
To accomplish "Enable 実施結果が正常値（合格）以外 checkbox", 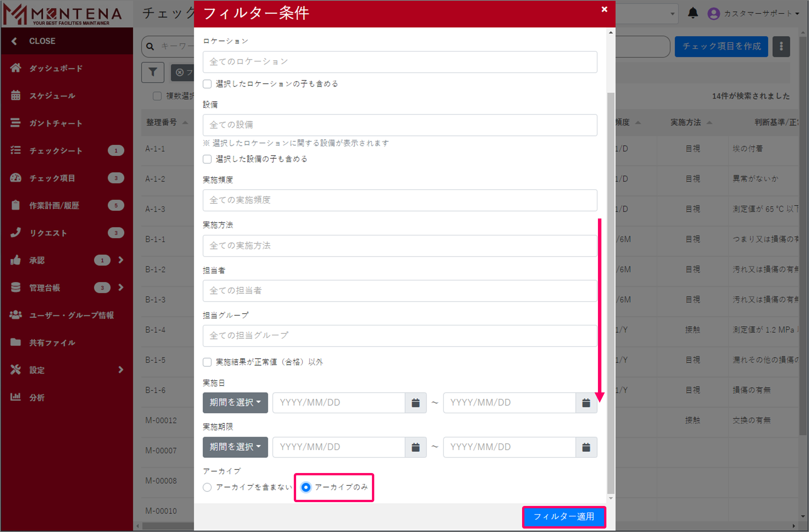I will click(x=207, y=362).
